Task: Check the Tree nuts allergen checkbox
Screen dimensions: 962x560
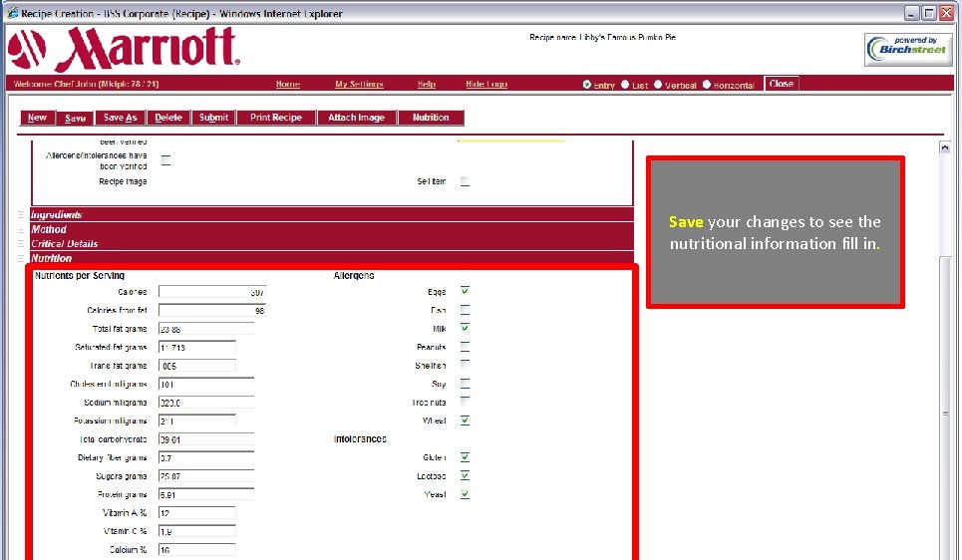Action: [465, 402]
